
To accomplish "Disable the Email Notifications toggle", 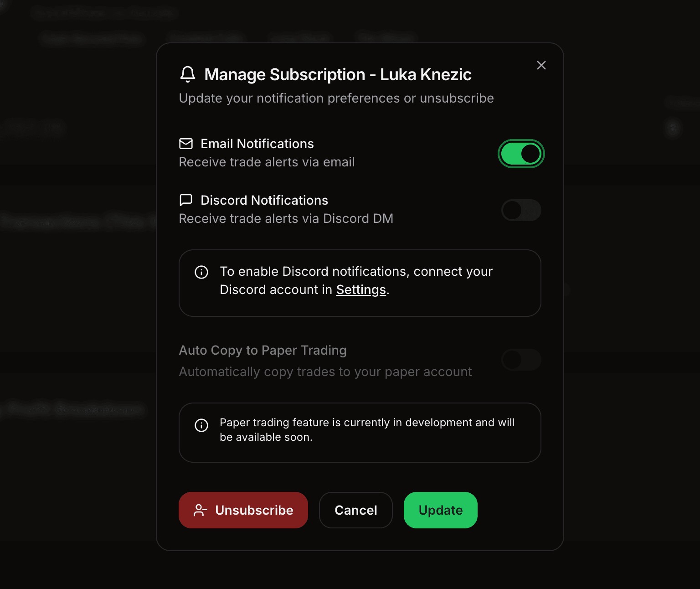I will (521, 154).
